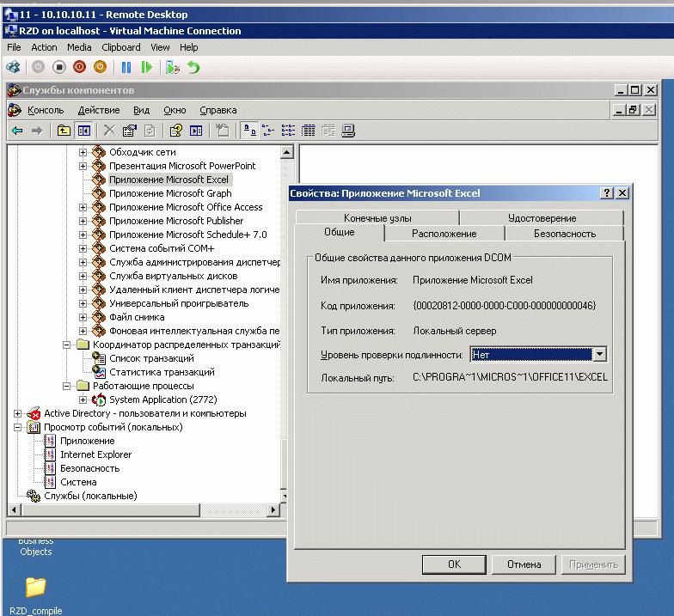Viewport: 674px width, 616px height.
Task: Click the computer status view icon
Action: click(348, 131)
